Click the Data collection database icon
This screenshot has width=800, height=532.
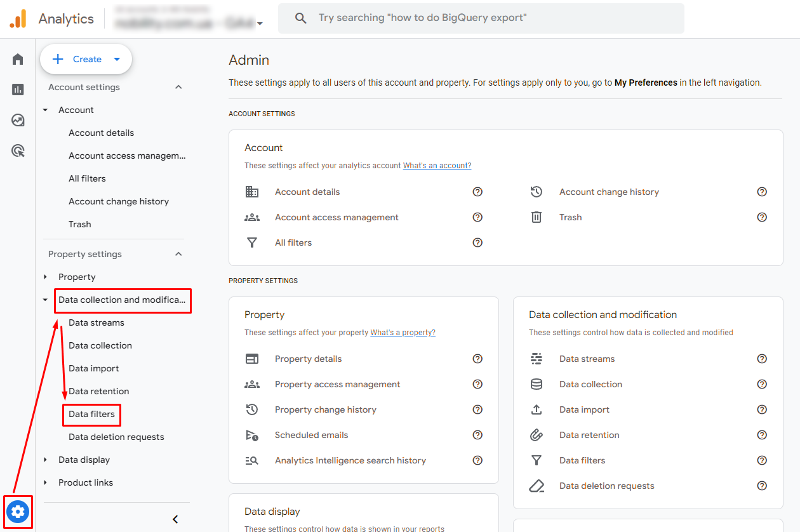pyautogui.click(x=537, y=384)
